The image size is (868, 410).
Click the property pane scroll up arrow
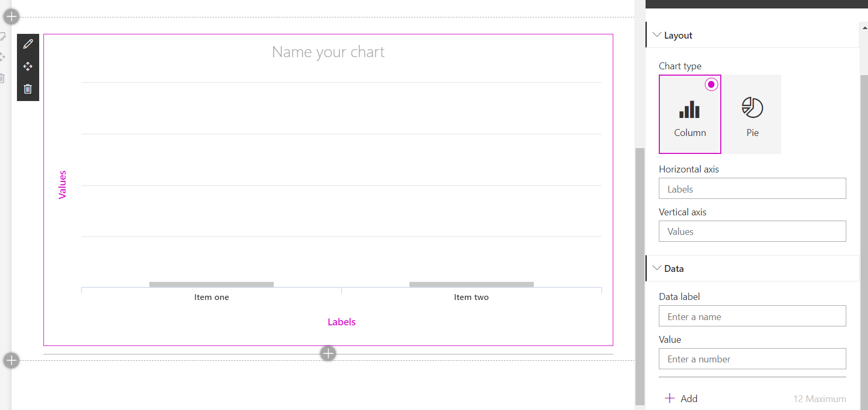click(x=864, y=28)
